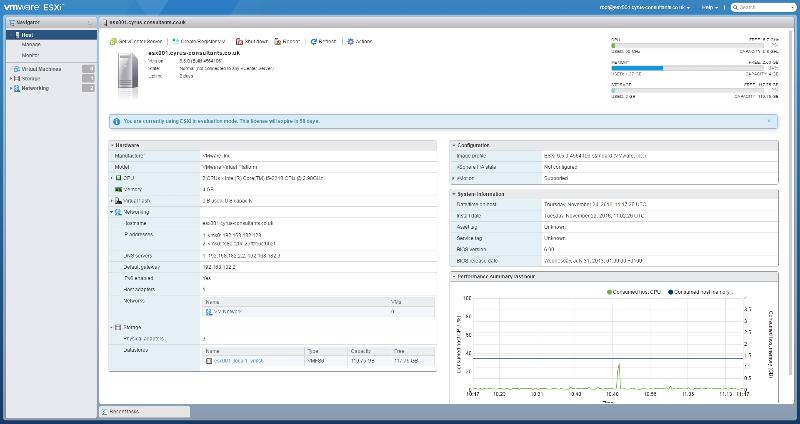Click the Storage icon in Hardware panel

pyautogui.click(x=118, y=327)
